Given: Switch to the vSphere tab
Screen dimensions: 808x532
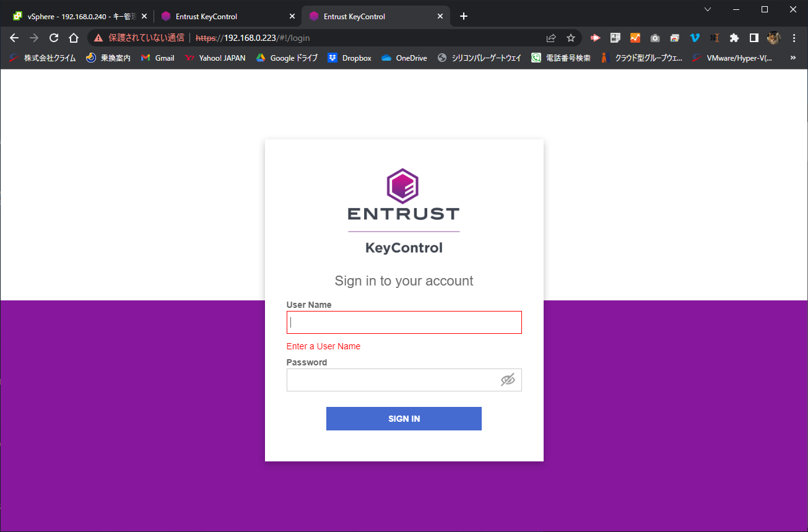Looking at the screenshot, I should pos(77,16).
